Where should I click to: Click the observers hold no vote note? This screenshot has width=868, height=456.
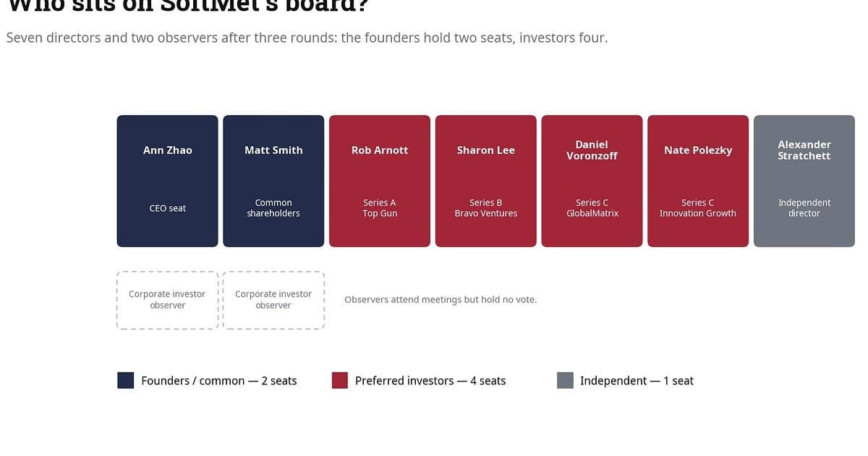(441, 300)
